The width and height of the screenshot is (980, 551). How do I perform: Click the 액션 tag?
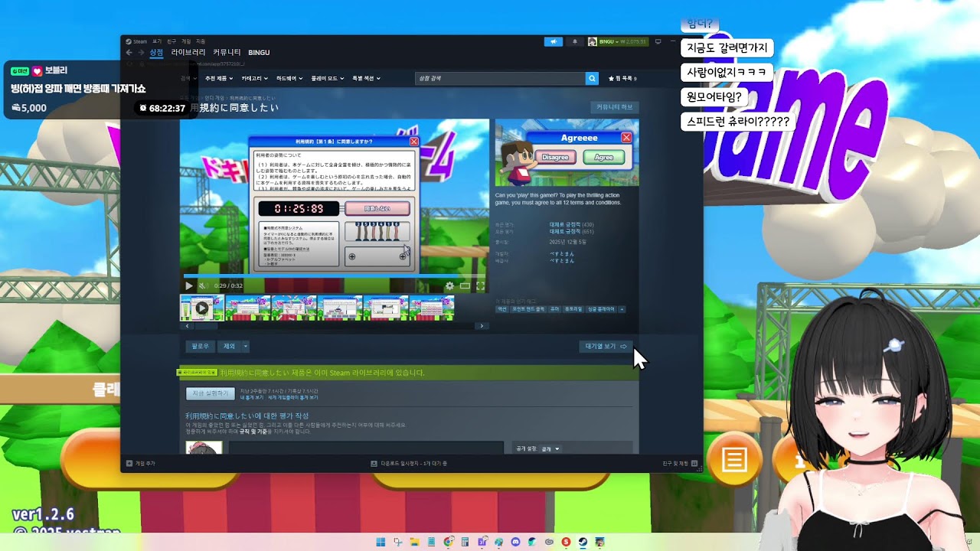pyautogui.click(x=502, y=309)
